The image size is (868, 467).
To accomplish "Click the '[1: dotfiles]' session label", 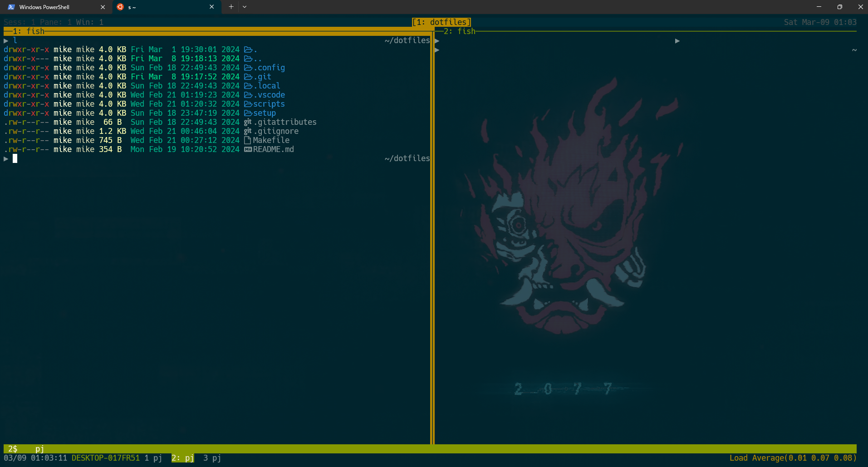I will point(441,22).
